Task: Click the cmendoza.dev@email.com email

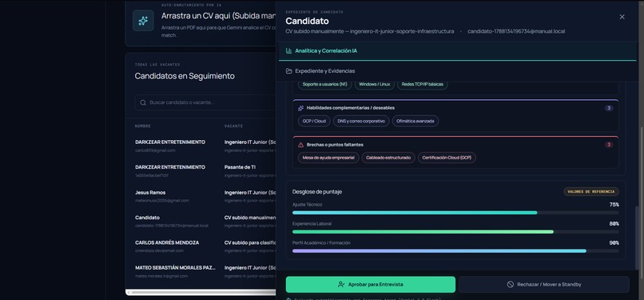Action: pos(159,250)
